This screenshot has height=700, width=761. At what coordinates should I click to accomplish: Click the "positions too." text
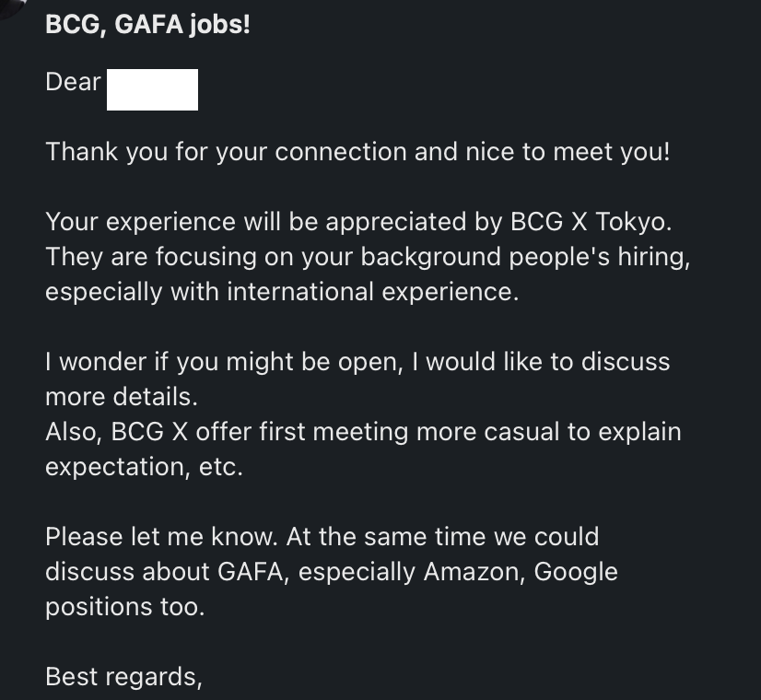pyautogui.click(x=124, y=606)
